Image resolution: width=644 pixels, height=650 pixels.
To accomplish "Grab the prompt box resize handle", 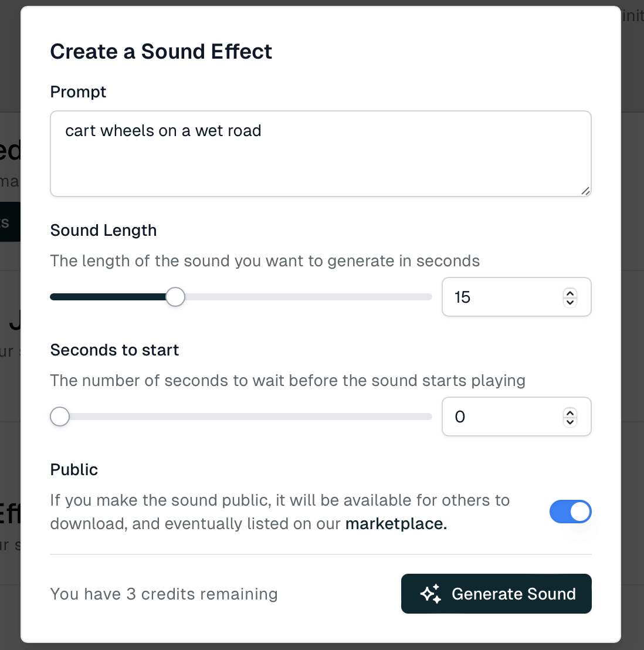I will click(585, 191).
